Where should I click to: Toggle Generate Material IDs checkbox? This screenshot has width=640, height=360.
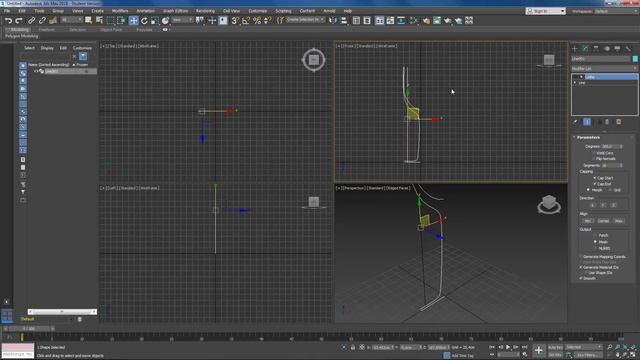pyautogui.click(x=581, y=267)
